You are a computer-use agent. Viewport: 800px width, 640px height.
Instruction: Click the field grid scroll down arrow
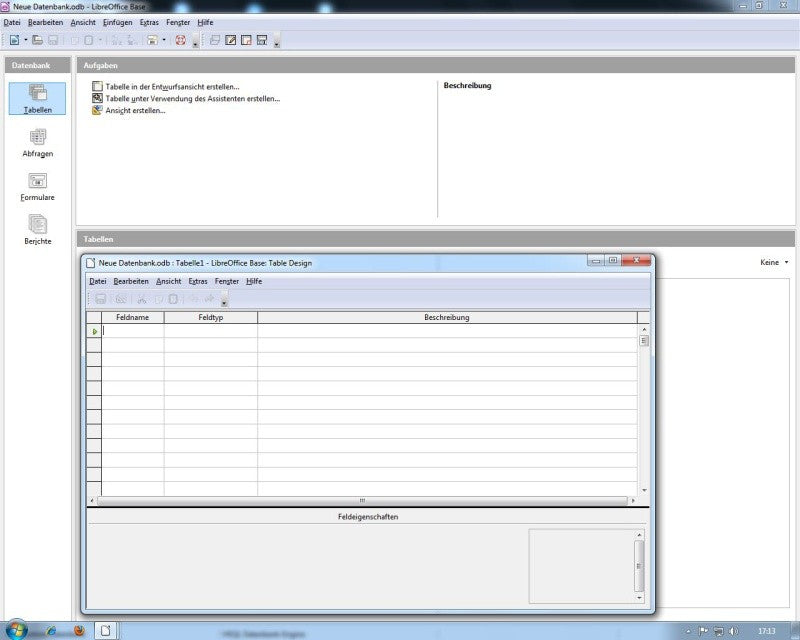(644, 490)
